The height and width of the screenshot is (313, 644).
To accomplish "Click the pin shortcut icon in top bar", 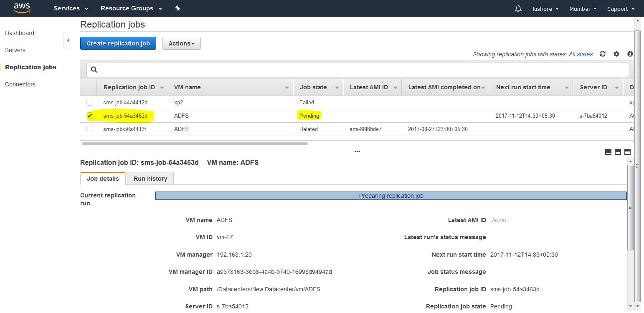I will tap(177, 8).
